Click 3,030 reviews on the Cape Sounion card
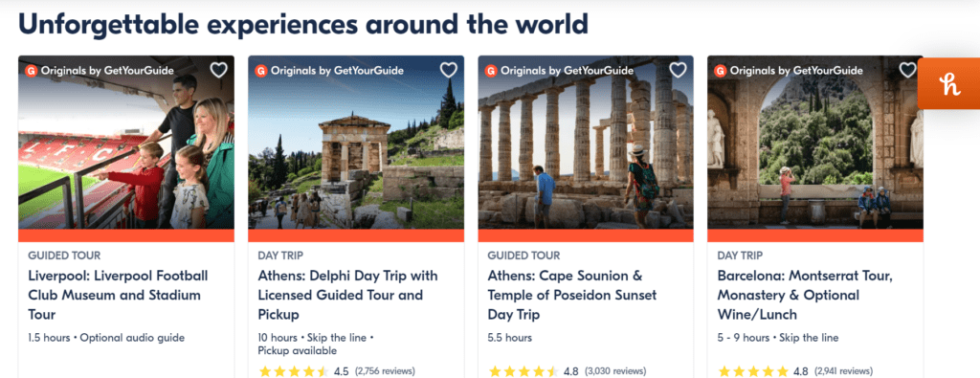980x378 pixels. [x=615, y=371]
